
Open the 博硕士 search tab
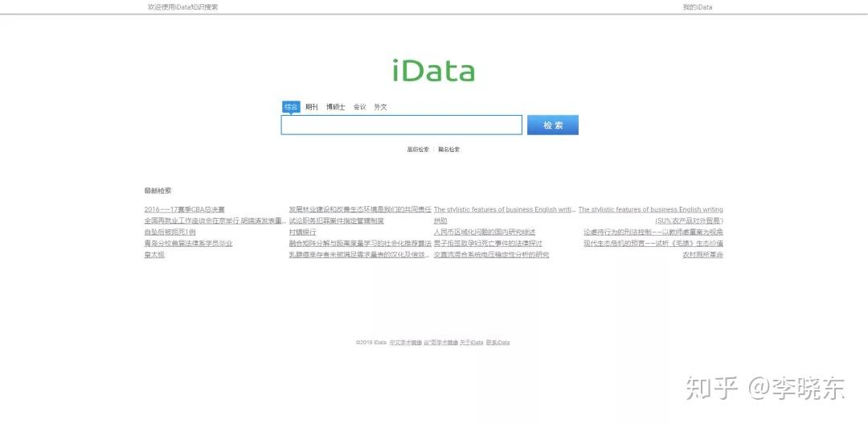335,107
